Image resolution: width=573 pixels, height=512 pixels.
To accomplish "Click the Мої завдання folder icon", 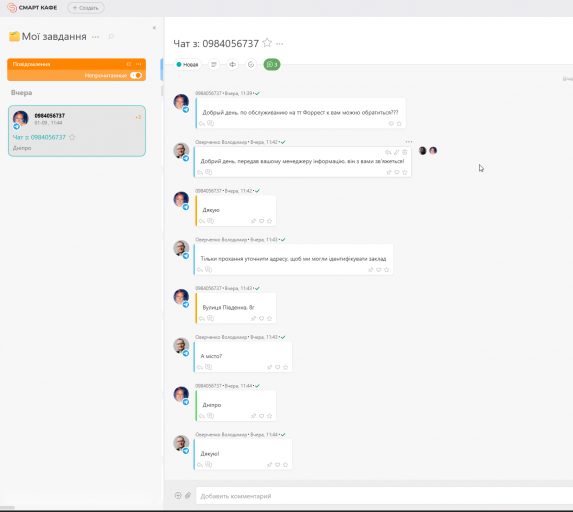I will (x=14, y=37).
